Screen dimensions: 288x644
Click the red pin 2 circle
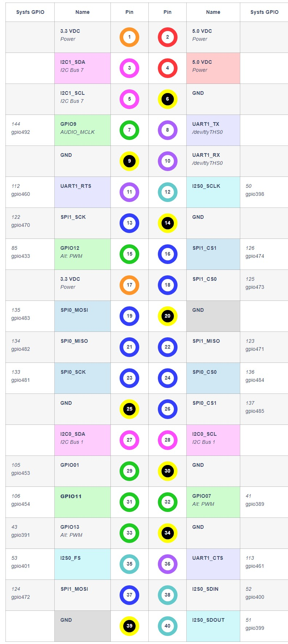click(168, 37)
